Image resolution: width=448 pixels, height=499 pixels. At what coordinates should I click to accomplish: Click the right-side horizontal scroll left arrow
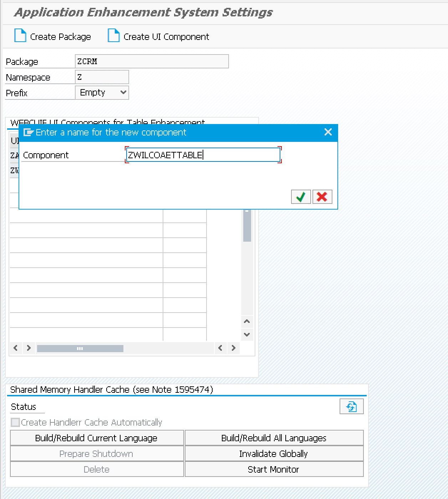pos(220,348)
